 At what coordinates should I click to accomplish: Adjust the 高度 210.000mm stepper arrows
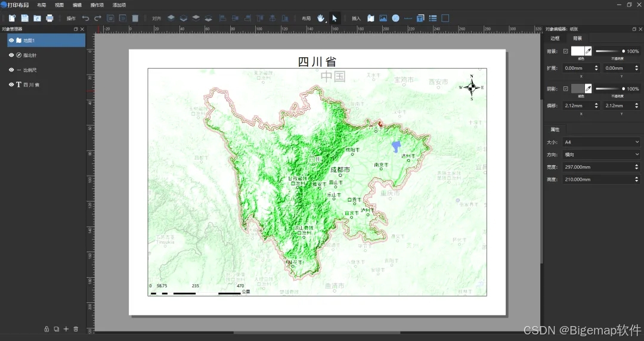pos(637,179)
